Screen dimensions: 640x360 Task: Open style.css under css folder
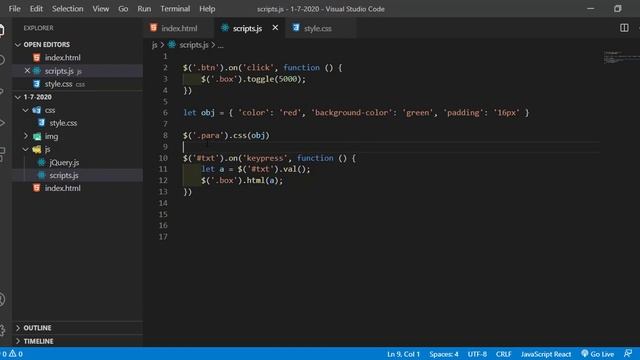(x=78, y=123)
